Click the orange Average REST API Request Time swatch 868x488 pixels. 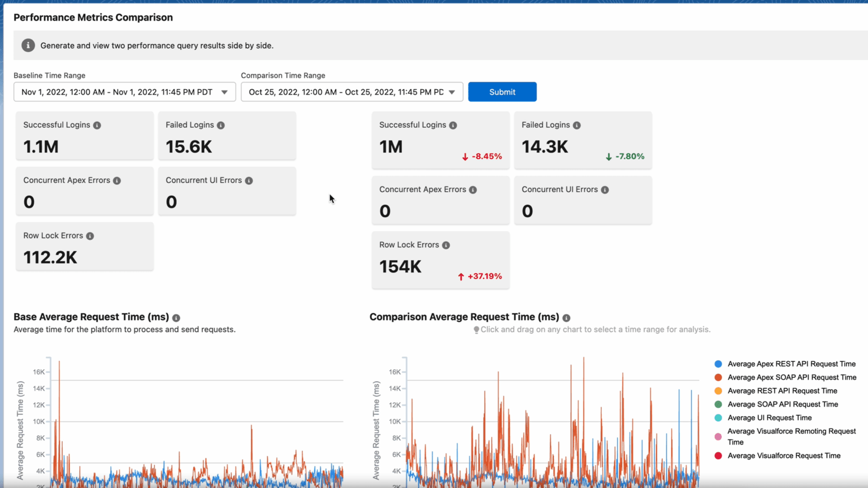[718, 391]
